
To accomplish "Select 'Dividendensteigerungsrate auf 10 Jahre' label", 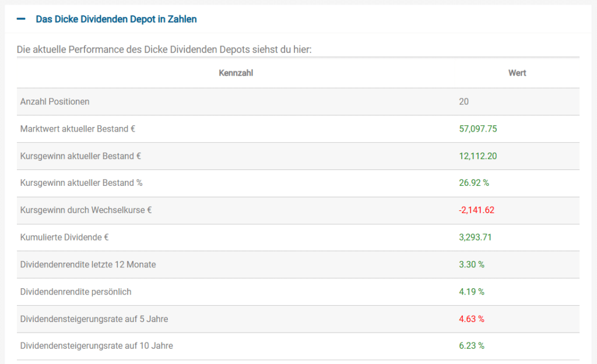I will [x=96, y=346].
